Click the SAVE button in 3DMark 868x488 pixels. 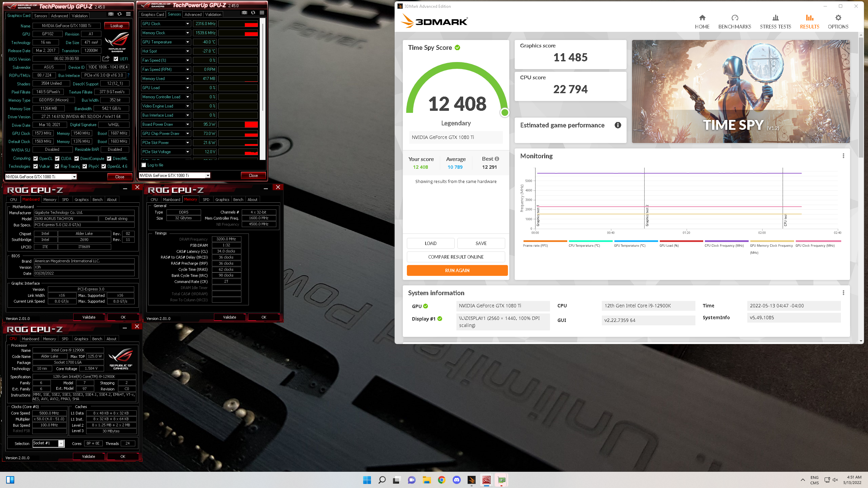(x=481, y=243)
